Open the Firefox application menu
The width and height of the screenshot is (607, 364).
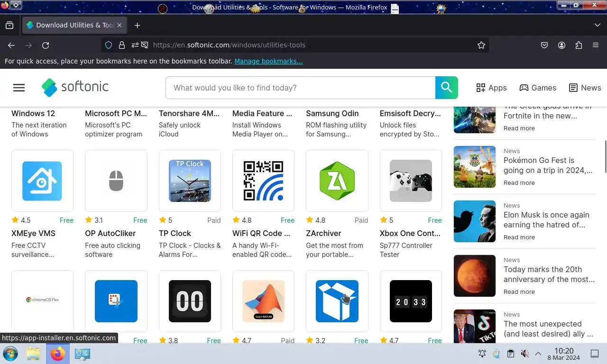pyautogui.click(x=596, y=45)
